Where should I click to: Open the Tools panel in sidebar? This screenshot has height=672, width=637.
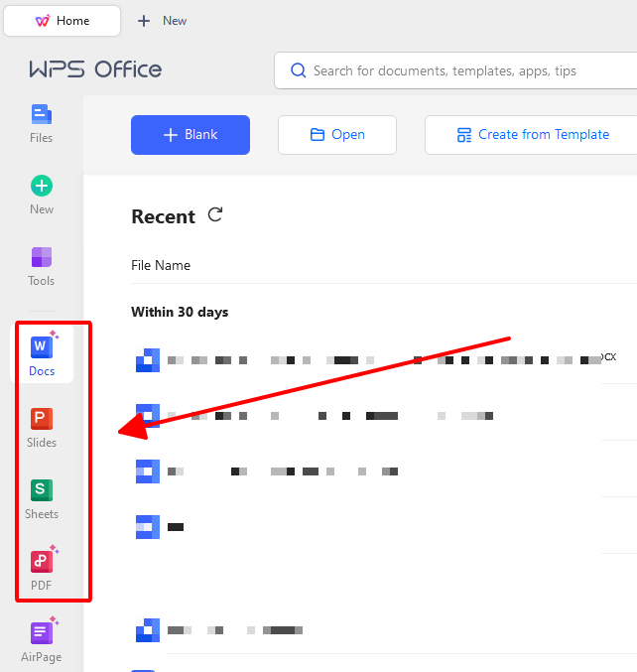point(41,266)
